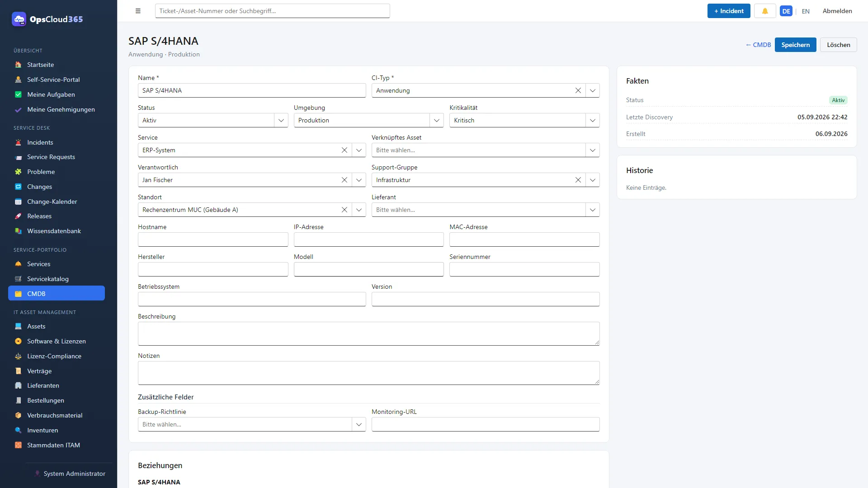Click the Bestellungen receipt icon
This screenshot has height=488, width=868.
(18, 400)
